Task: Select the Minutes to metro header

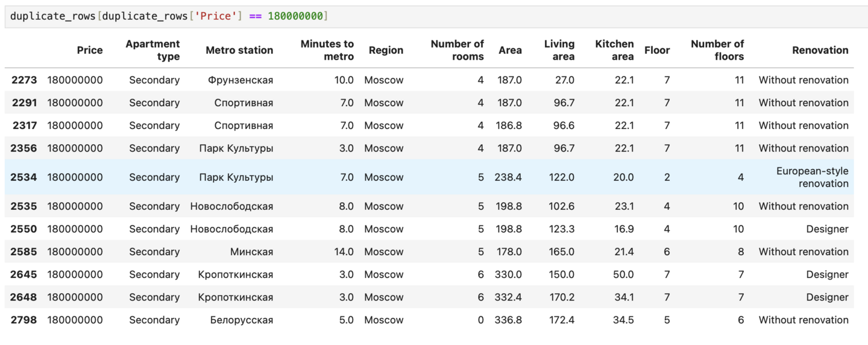Action: [x=327, y=50]
